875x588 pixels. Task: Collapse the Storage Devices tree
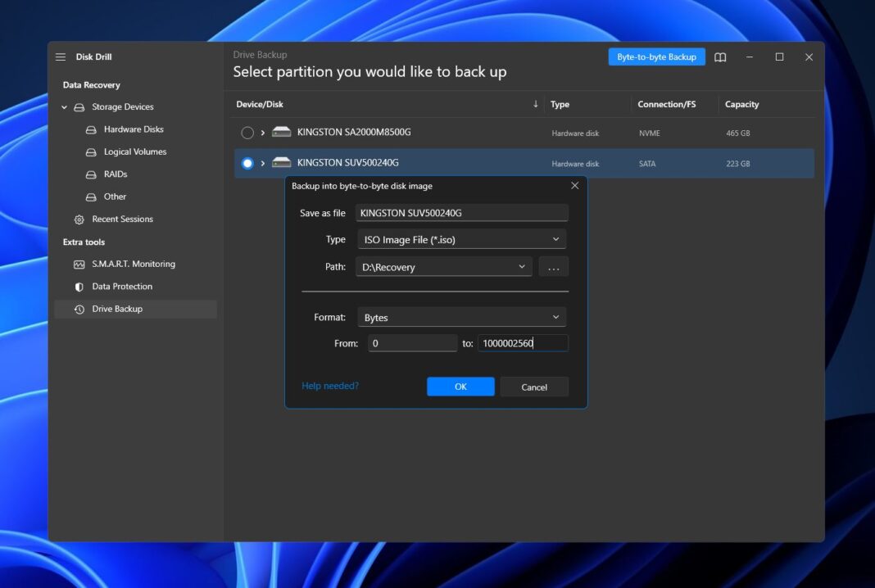(x=65, y=107)
